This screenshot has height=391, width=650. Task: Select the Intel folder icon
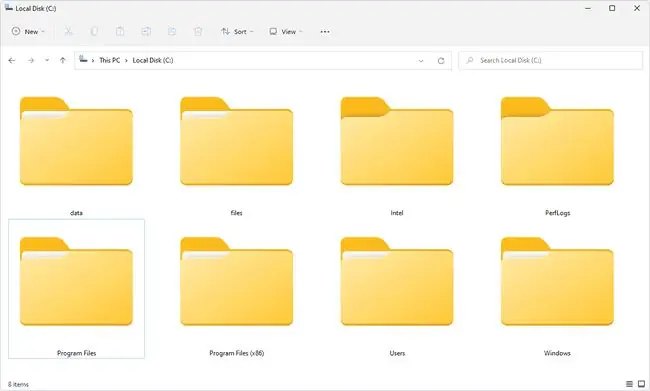click(397, 141)
